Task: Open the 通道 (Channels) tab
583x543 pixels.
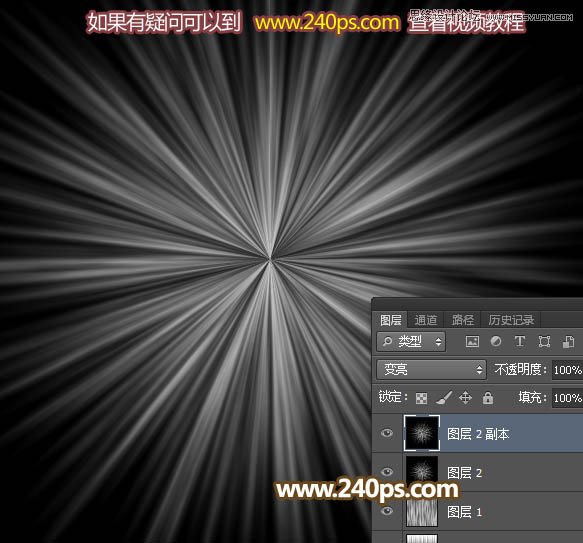Action: pos(425,320)
